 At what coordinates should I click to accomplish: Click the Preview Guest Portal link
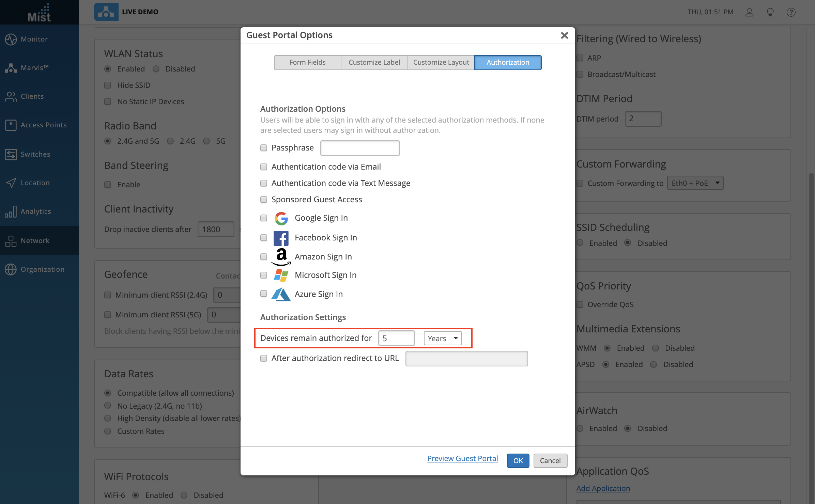tap(462, 458)
